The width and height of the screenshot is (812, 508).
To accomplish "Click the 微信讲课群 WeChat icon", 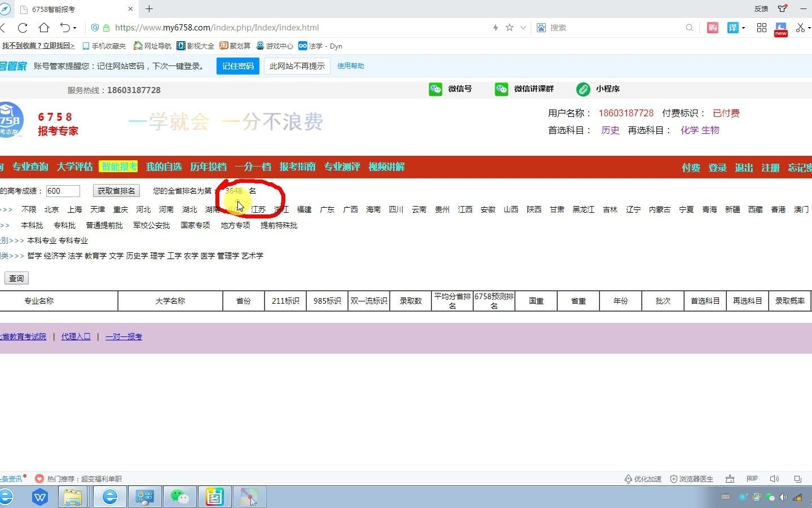I will click(501, 89).
